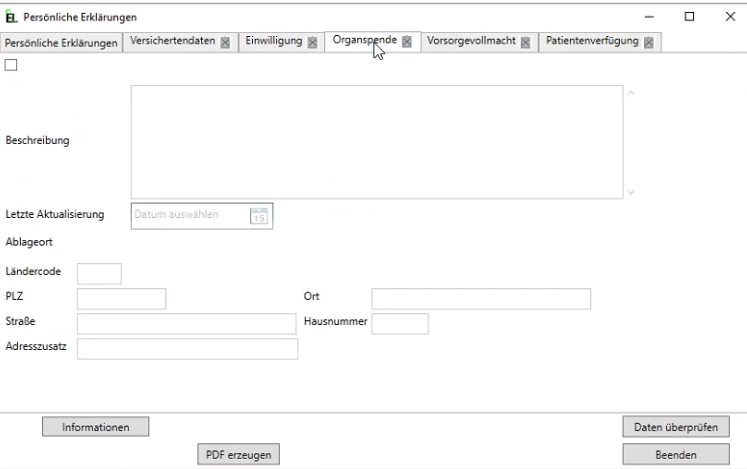Close the Patientenverfügung tab using its x icon

[x=649, y=42]
